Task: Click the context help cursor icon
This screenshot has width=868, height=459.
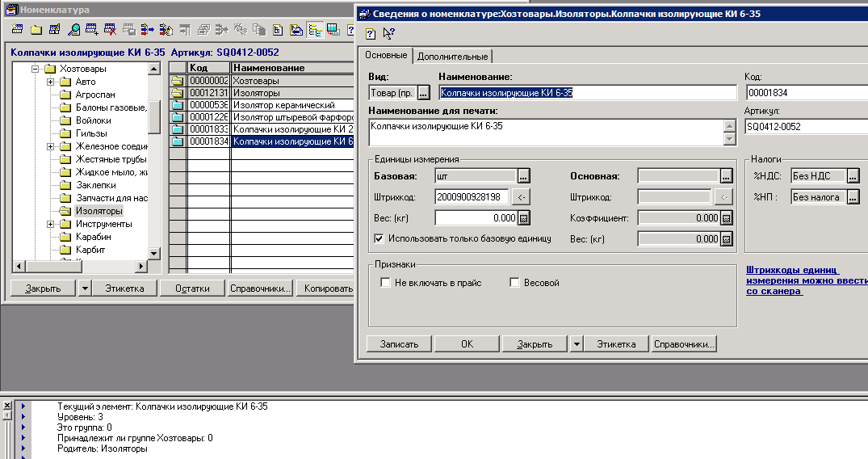Action: (x=388, y=33)
